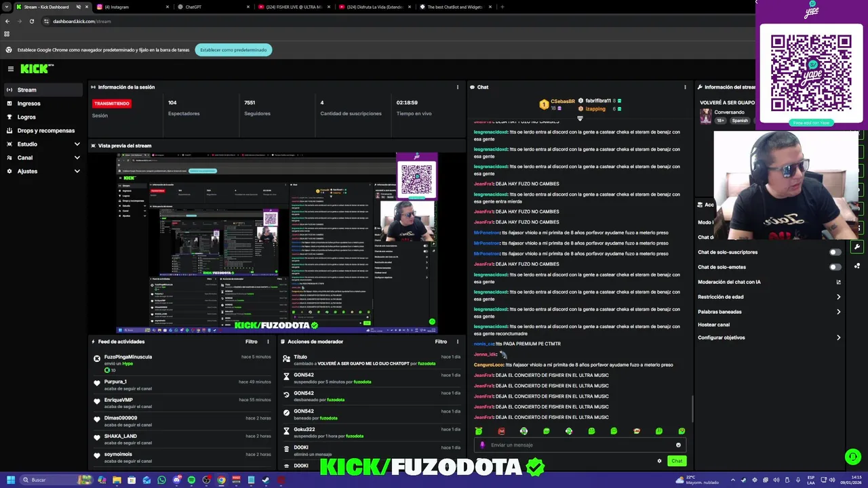Open Discord from the taskbar
This screenshot has height=488, width=868.
point(176,480)
